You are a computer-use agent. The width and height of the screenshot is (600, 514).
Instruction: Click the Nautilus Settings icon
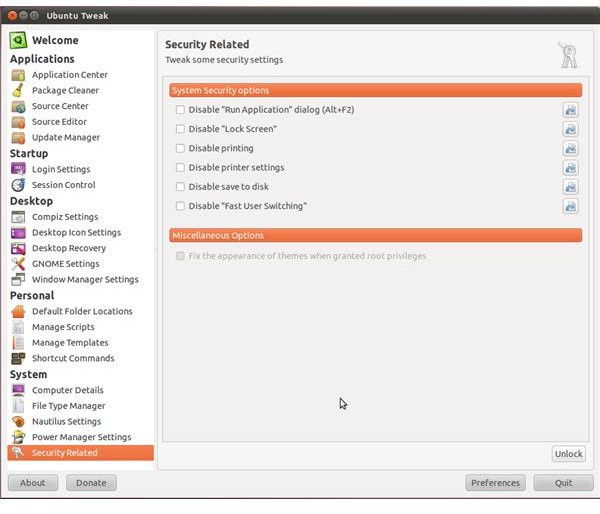[18, 421]
